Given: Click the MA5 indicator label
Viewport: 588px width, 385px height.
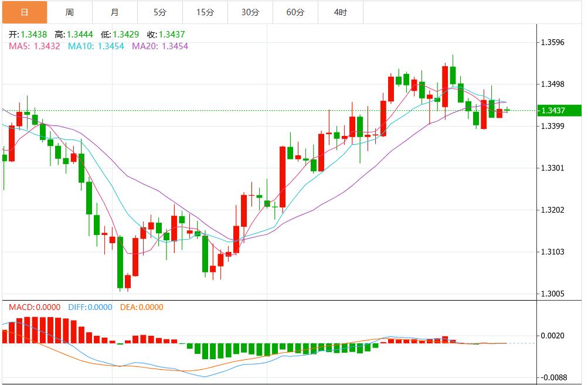Looking at the screenshot, I should [35, 46].
